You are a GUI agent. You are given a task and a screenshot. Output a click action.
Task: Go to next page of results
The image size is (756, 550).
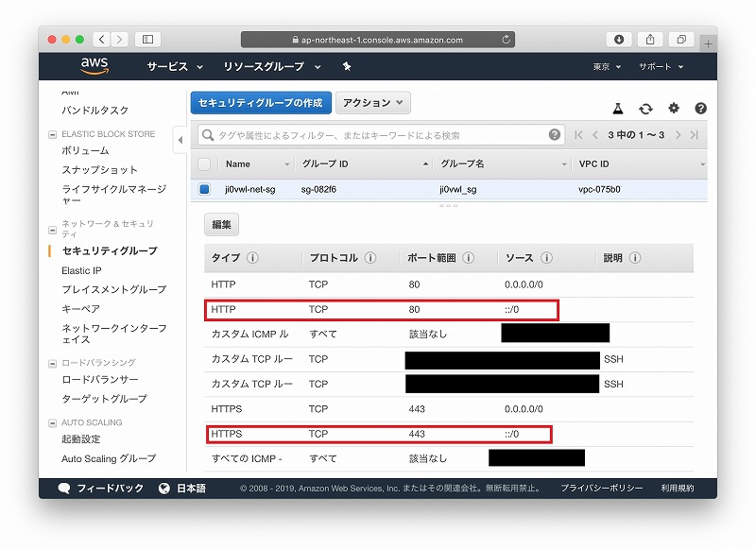(678, 135)
